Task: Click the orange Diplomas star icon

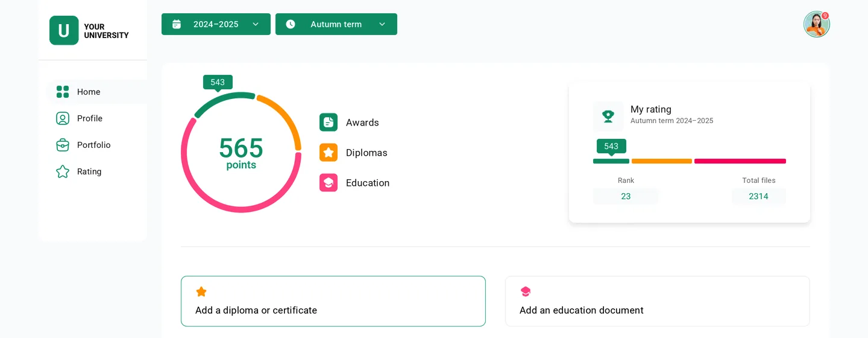Action: (329, 153)
